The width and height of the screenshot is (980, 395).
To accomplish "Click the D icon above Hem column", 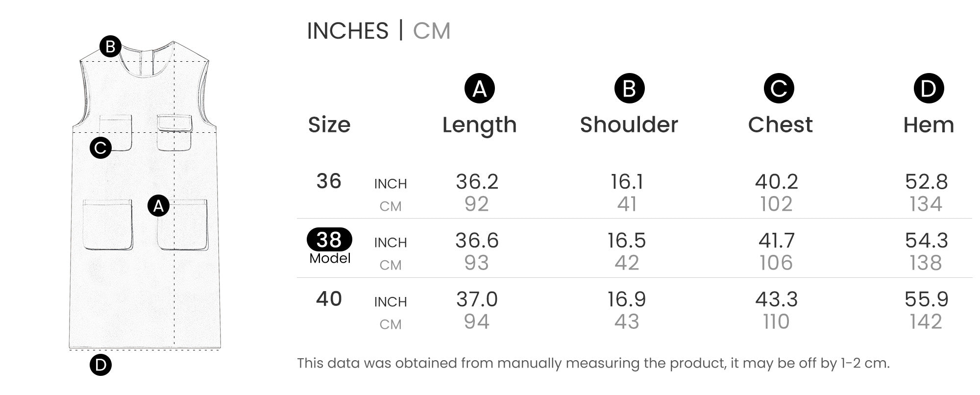I will click(929, 89).
